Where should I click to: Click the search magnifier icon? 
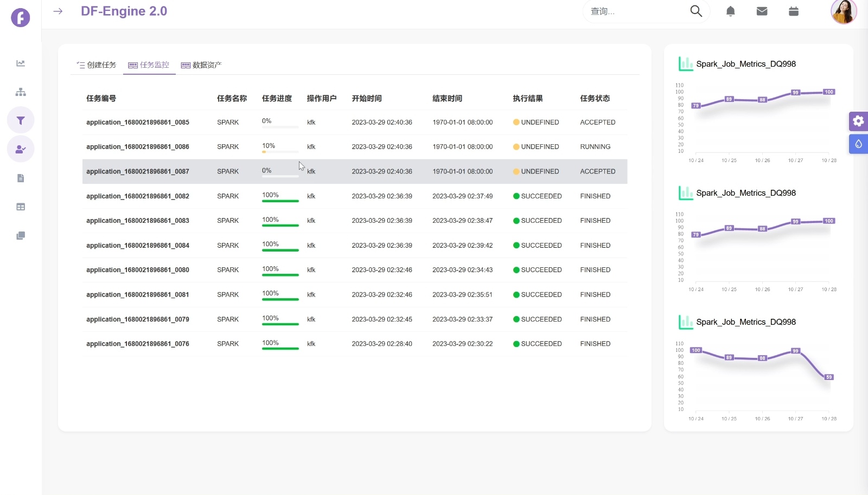coord(696,11)
